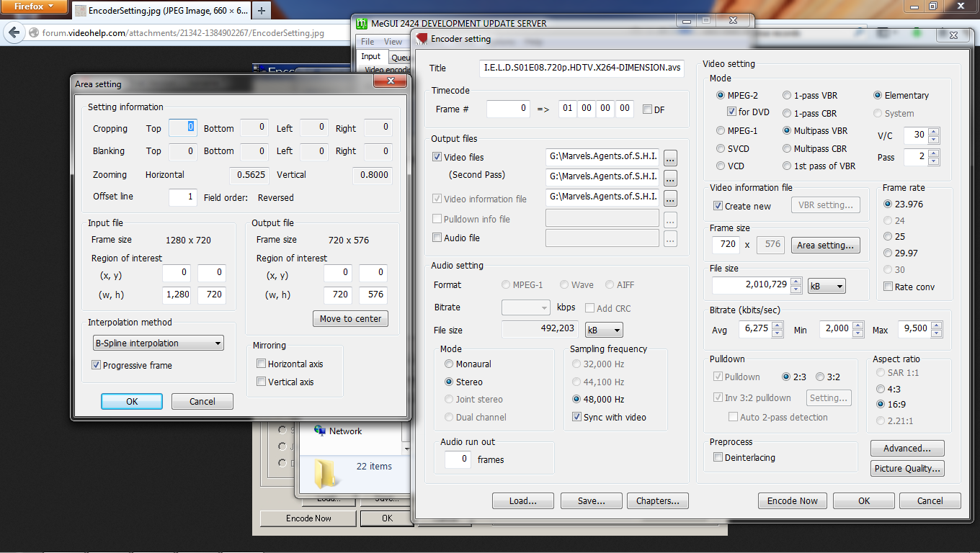
Task: Open the Firefox menu button
Action: coord(35,7)
